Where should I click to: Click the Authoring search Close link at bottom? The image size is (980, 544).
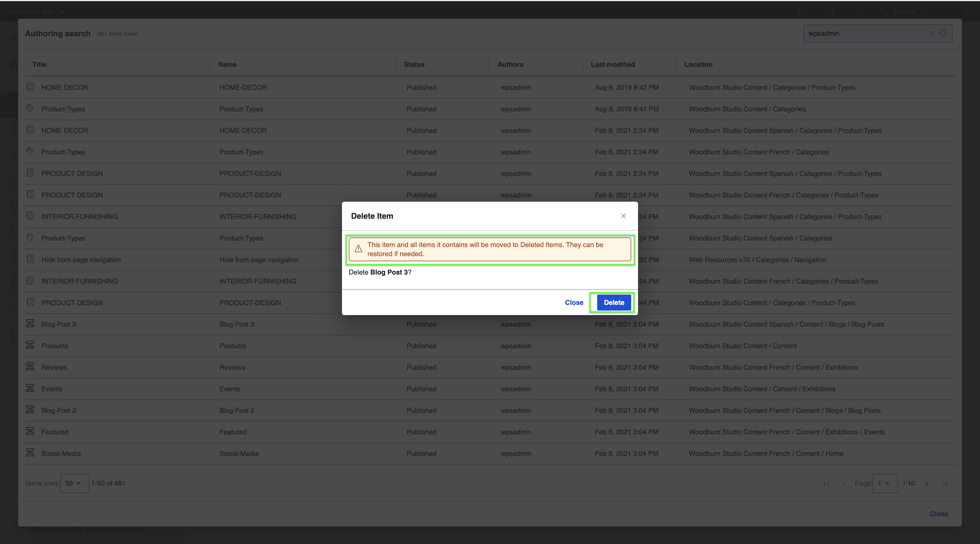tap(939, 514)
